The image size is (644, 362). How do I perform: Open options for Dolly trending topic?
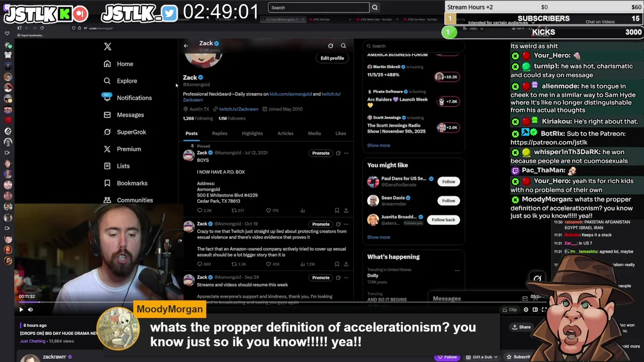click(x=457, y=270)
